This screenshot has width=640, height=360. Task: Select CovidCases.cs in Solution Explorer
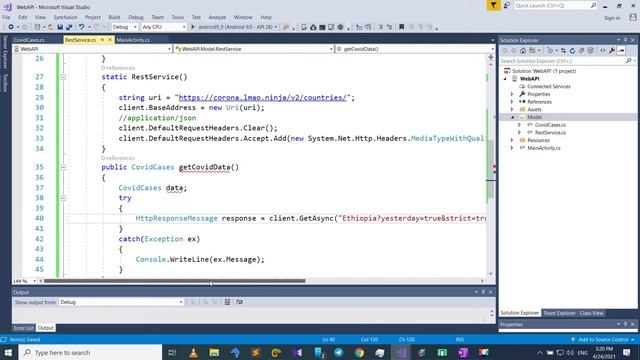pyautogui.click(x=550, y=125)
